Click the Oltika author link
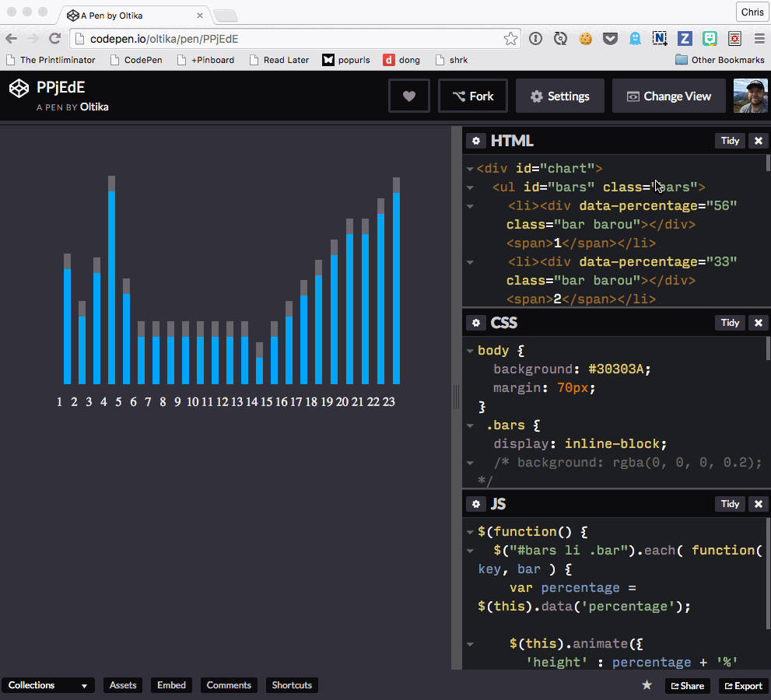771x700 pixels. tap(94, 107)
